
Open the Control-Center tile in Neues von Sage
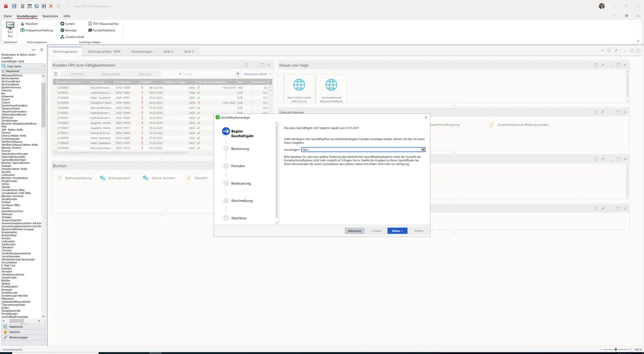[x=299, y=89]
